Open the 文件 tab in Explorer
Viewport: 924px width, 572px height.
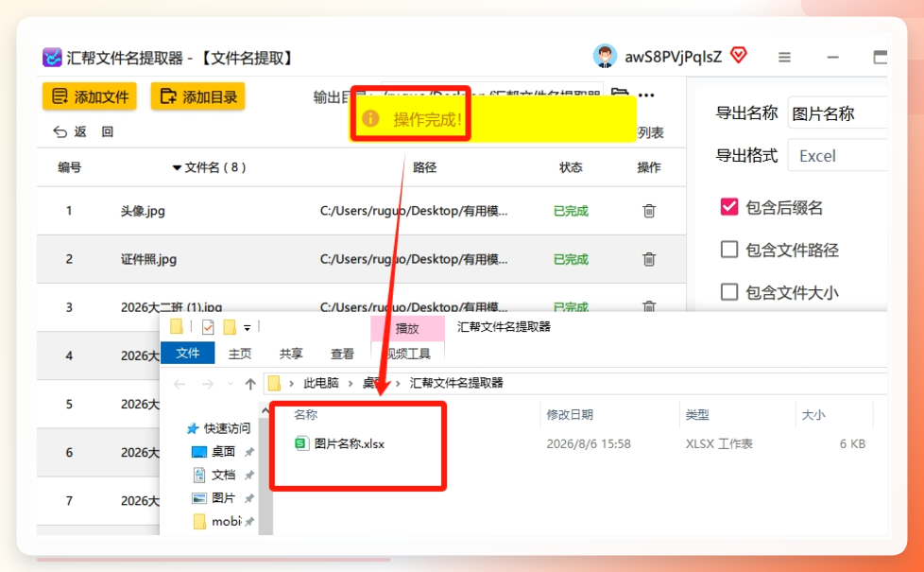pos(187,353)
